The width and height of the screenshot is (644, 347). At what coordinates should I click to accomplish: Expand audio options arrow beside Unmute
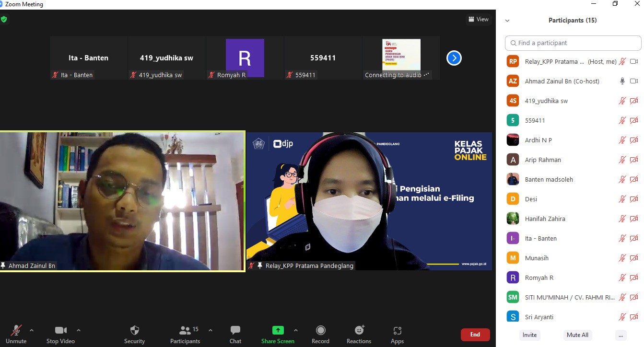click(32, 330)
